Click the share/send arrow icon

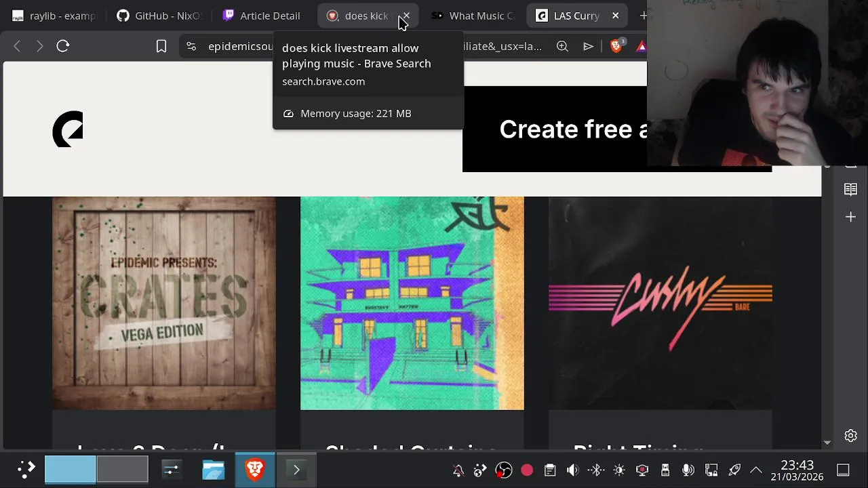click(x=588, y=46)
